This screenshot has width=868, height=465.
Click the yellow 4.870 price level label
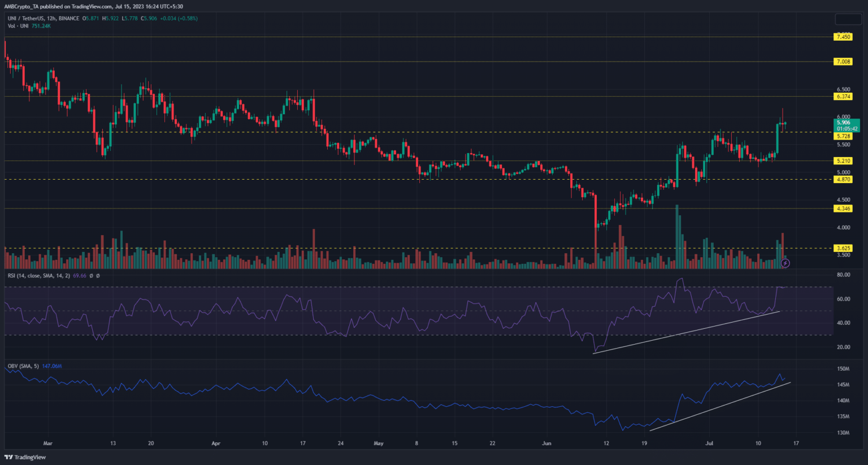[x=843, y=179]
